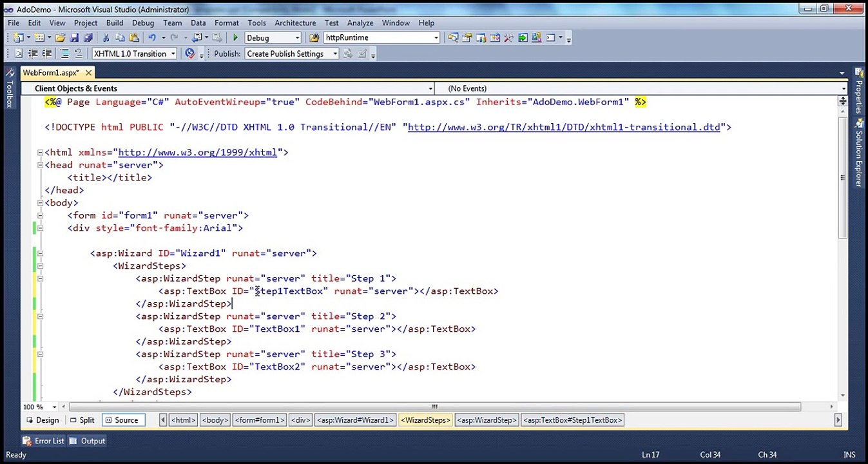The width and height of the screenshot is (868, 464).
Task: Click the Redo arrow icon
Action: [x=174, y=38]
